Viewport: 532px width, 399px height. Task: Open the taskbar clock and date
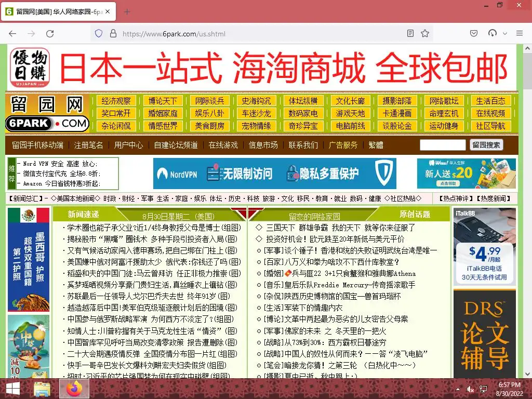tap(509, 389)
